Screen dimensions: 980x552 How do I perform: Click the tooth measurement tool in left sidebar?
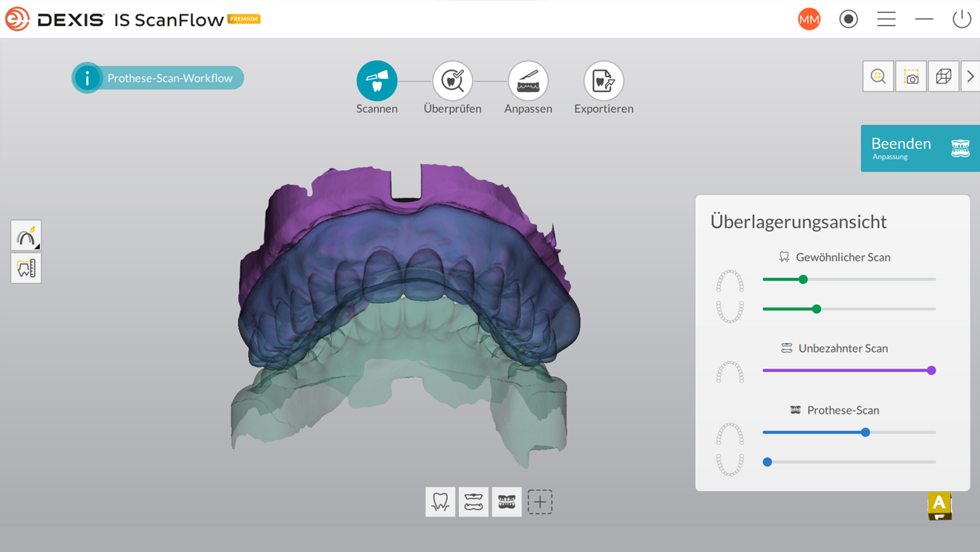(x=26, y=268)
